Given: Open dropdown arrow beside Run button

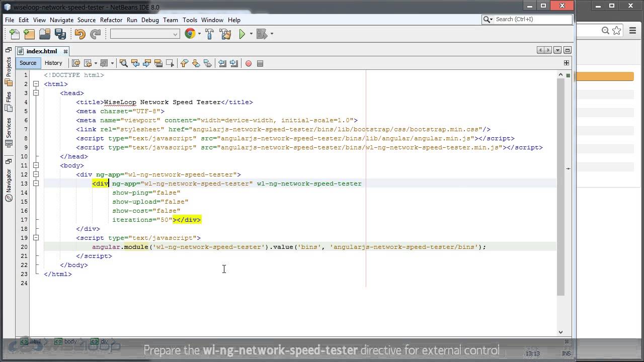Looking at the screenshot, I should pos(251,34).
